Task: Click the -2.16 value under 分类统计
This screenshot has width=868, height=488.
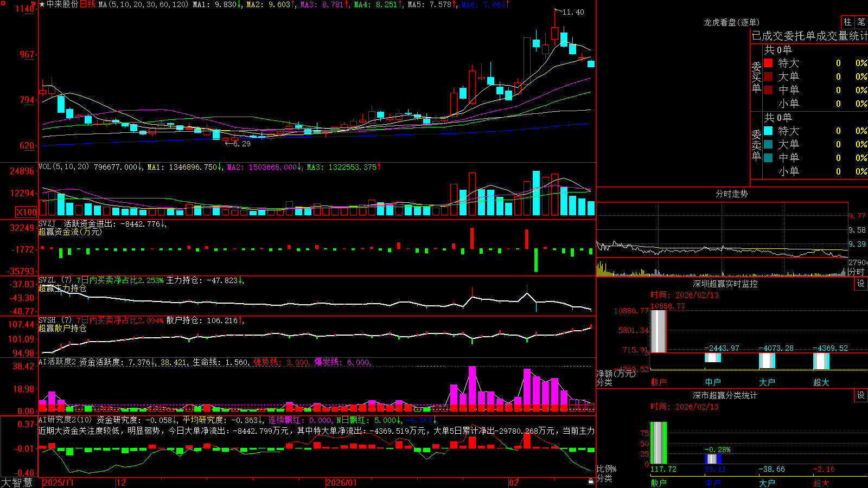Action: coord(824,469)
